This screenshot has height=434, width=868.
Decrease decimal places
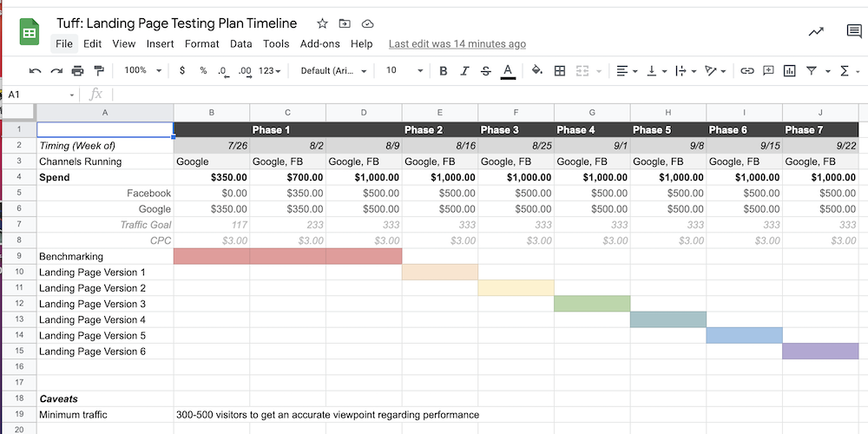coord(222,71)
